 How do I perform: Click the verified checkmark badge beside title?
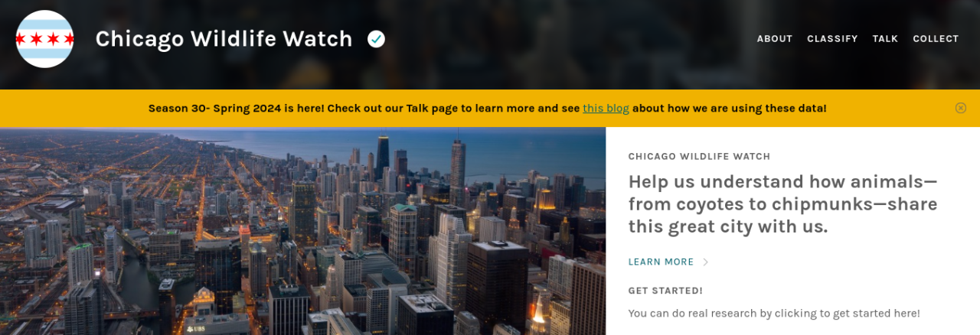(x=376, y=39)
